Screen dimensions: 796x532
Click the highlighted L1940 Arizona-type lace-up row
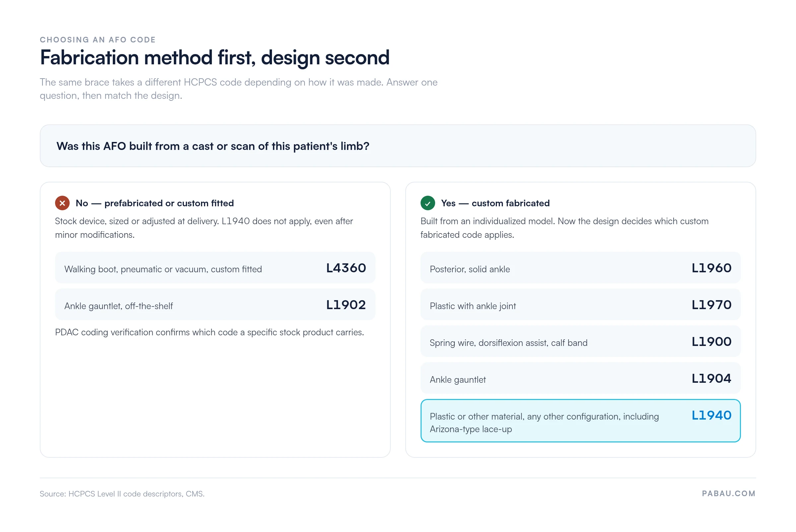(580, 421)
